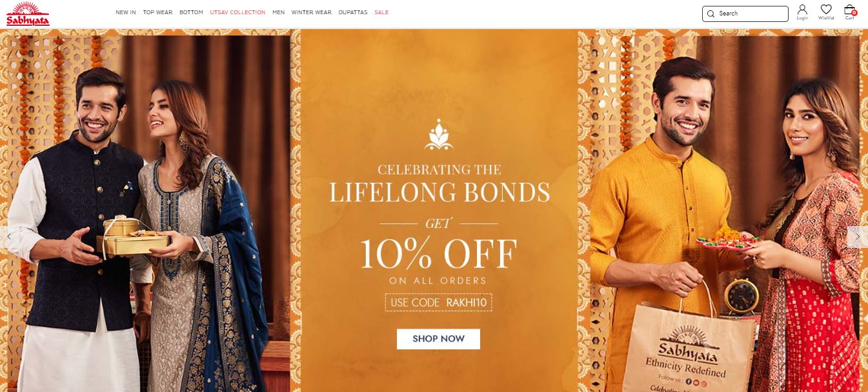Open the shopping Cart bag icon

(x=850, y=12)
